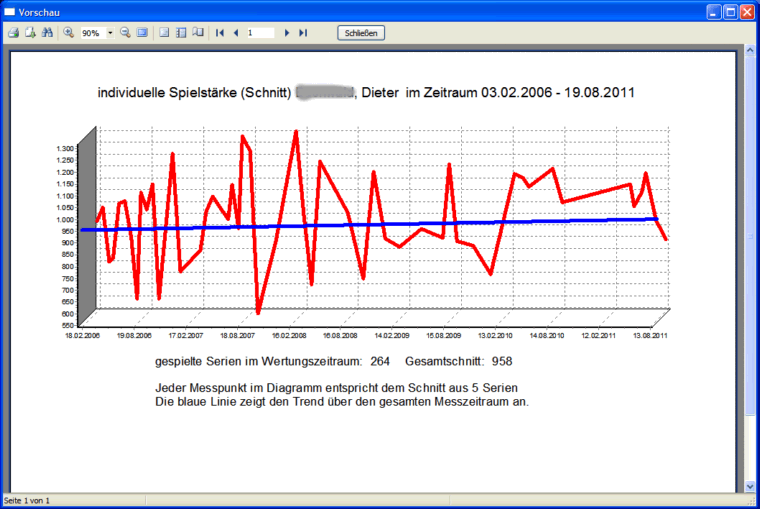Click the y-axis value 1.300
The height and width of the screenshot is (509, 760).
click(65, 148)
